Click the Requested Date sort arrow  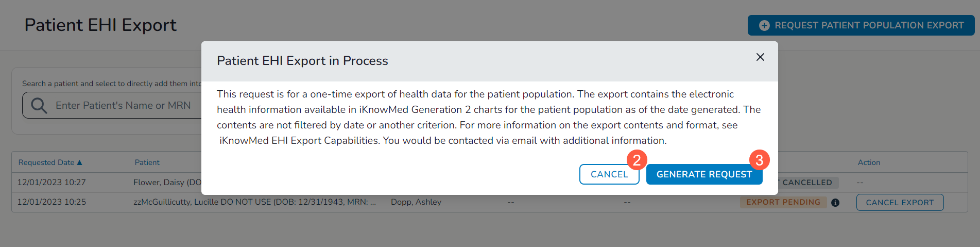tap(79, 162)
